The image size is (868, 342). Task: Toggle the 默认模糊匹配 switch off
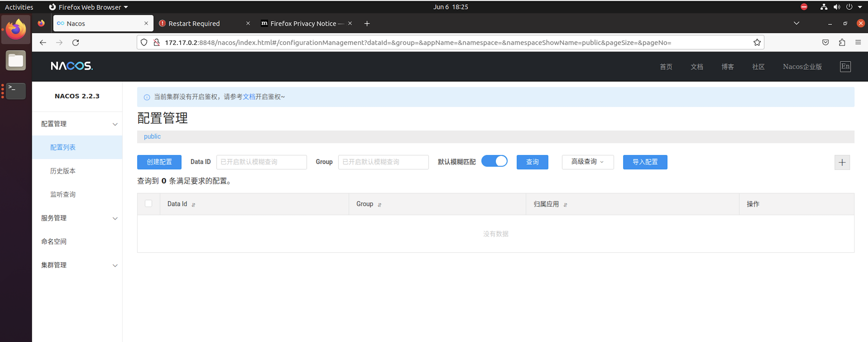[494, 161]
